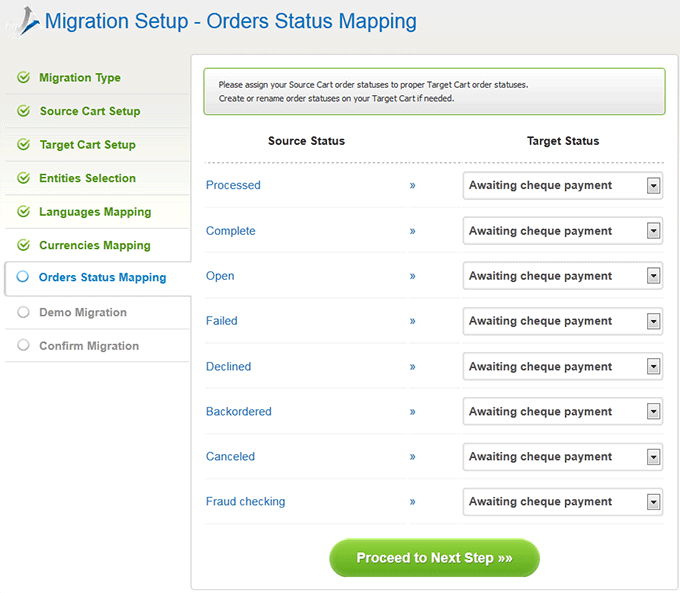Click the Backordered source status label
This screenshot has height=593, width=680.
[x=239, y=411]
